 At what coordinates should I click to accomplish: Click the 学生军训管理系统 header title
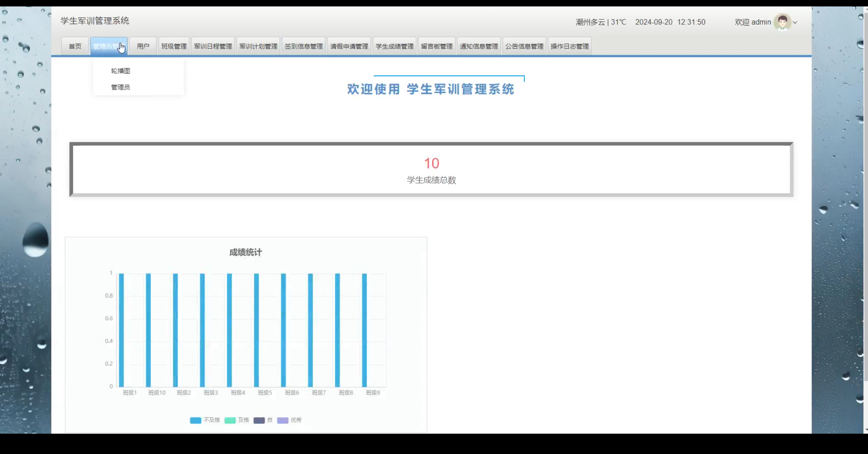click(95, 21)
